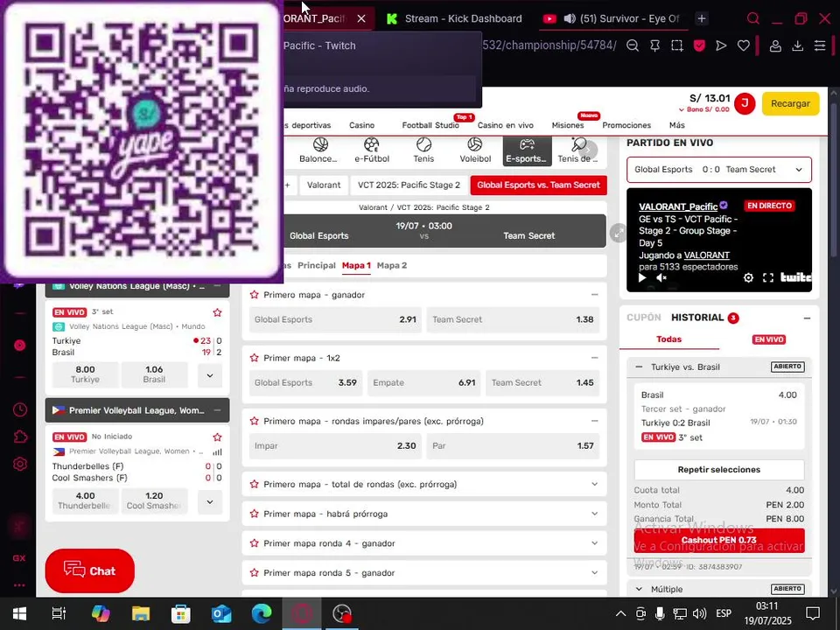Open new browser tab with plus
This screenshot has height=630, width=840.
701,18
